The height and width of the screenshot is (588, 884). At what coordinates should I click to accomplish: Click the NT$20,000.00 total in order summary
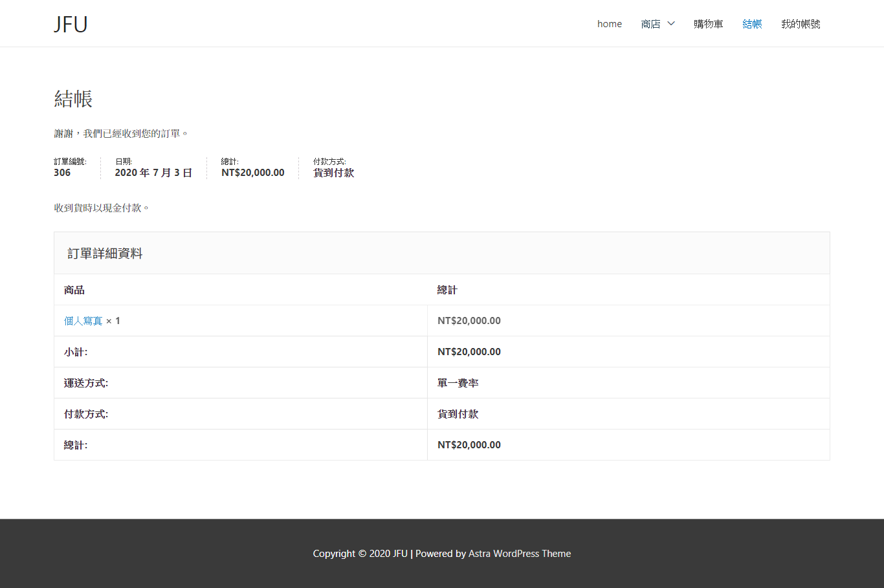coord(253,173)
